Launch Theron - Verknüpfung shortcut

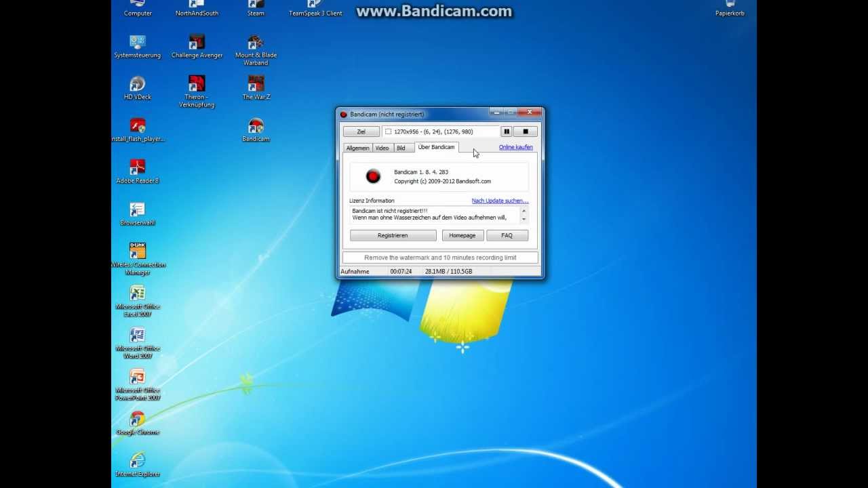[x=197, y=92]
